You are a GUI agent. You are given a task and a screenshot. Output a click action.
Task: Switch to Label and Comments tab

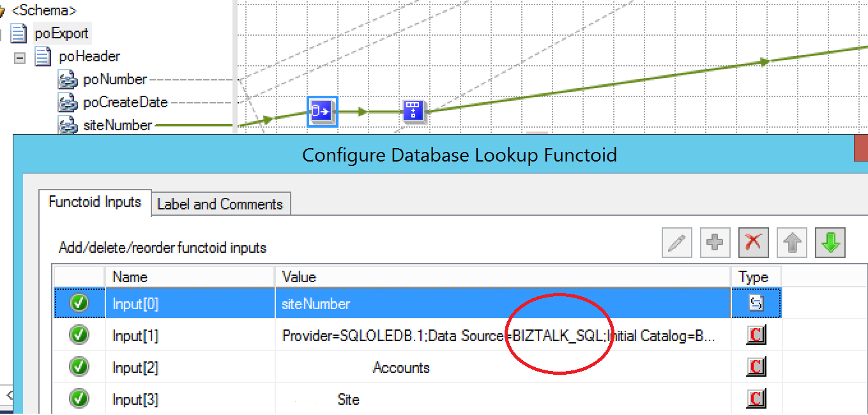point(220,204)
